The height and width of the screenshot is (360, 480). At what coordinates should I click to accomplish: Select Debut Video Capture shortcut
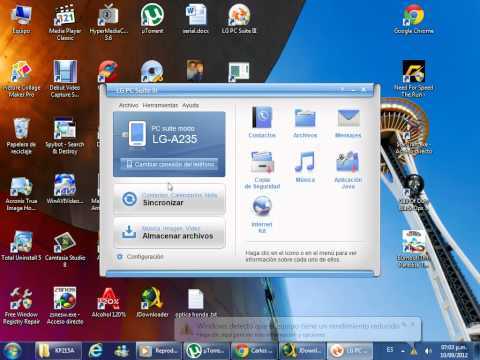pos(65,79)
